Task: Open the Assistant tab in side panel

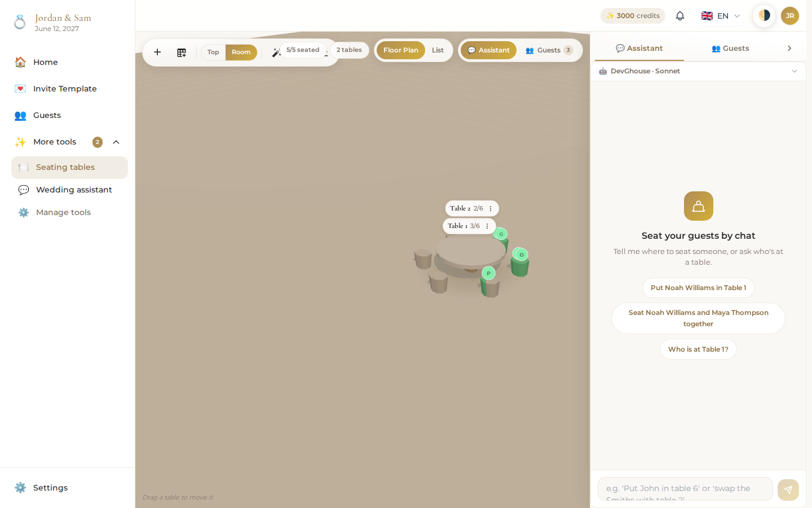Action: [639, 49]
